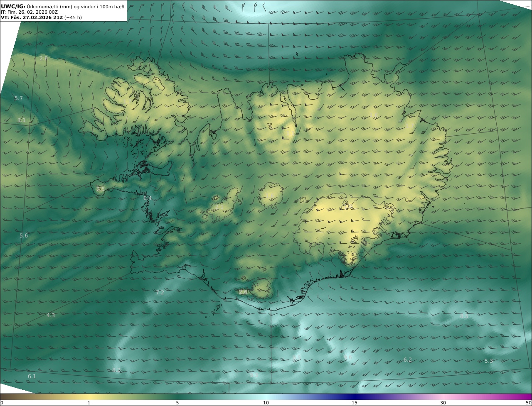532x406 pixels.
Task: Click the 5.7 value label
Action: (19, 98)
